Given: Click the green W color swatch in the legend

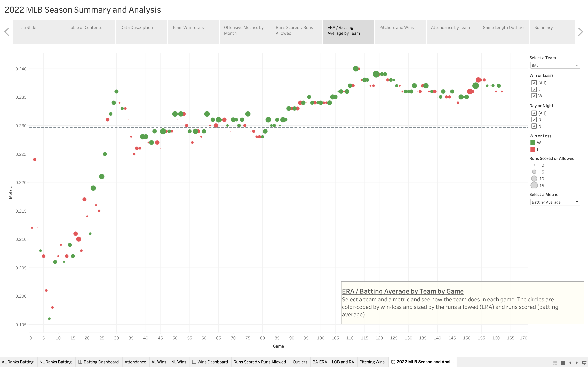Looking at the screenshot, I should pyautogui.click(x=533, y=143).
